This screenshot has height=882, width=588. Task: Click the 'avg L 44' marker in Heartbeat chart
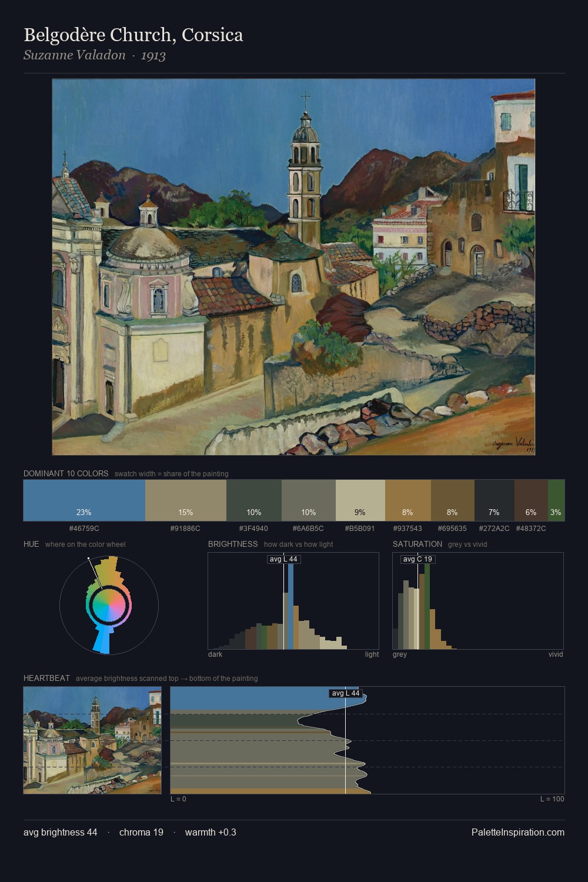click(x=345, y=693)
